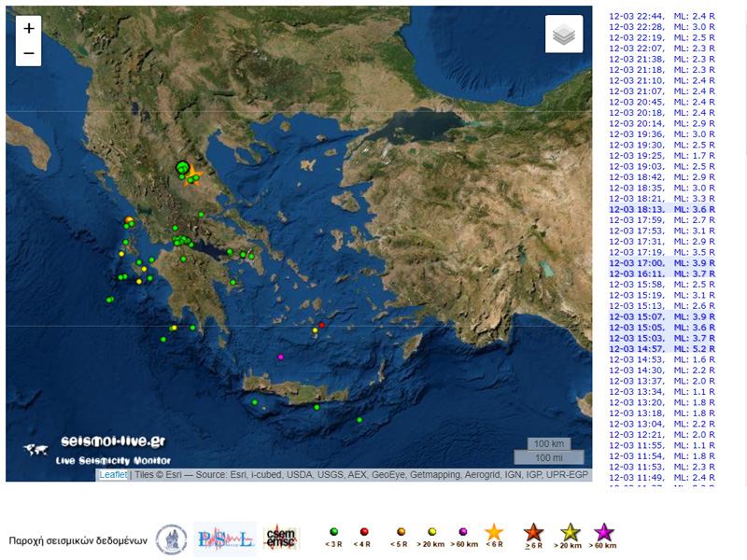The height and width of the screenshot is (560, 747).
Task: Click the PSL seismology lab logo
Action: click(224, 539)
